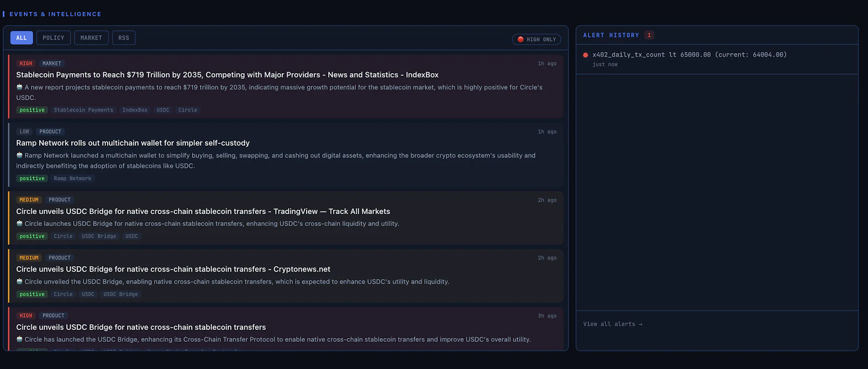
Task: Select the IndexBox tag
Action: 135,110
